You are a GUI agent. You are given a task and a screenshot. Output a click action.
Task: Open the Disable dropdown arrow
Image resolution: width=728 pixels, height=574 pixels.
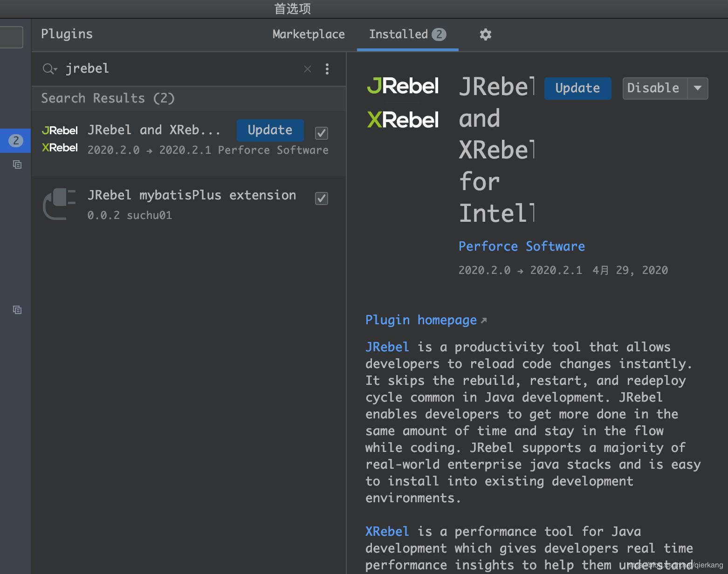(x=698, y=88)
